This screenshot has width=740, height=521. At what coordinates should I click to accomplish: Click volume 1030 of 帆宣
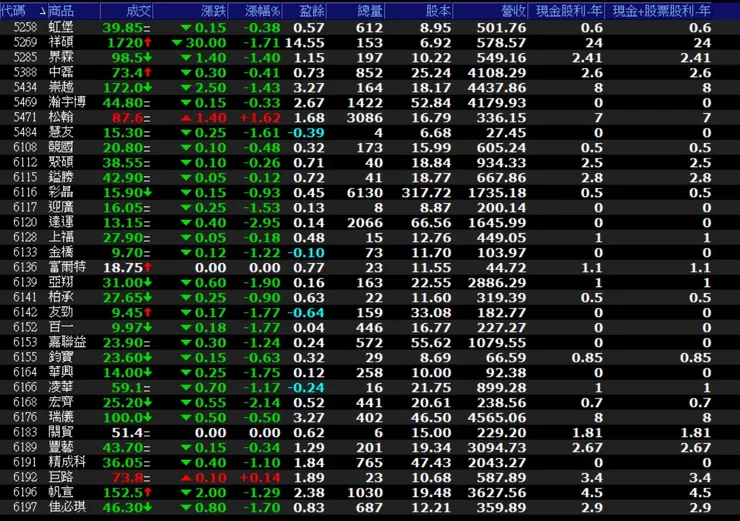pyautogui.click(x=365, y=493)
